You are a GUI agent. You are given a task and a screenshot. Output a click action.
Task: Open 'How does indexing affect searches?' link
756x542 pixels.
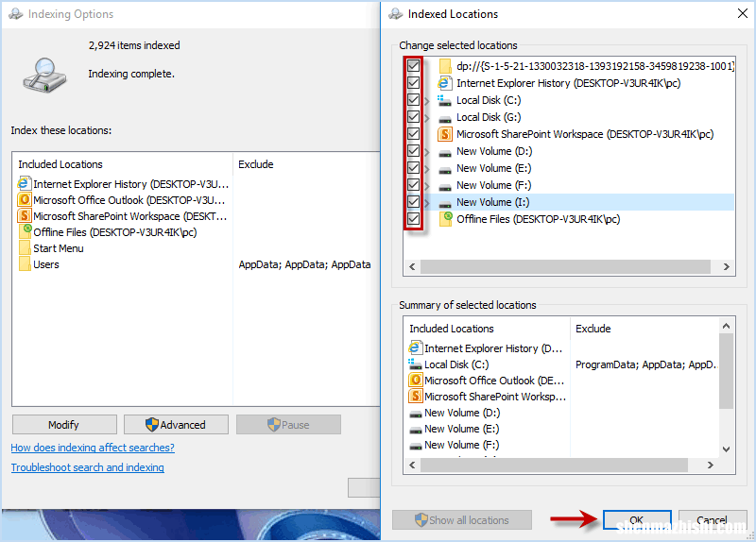click(x=93, y=447)
